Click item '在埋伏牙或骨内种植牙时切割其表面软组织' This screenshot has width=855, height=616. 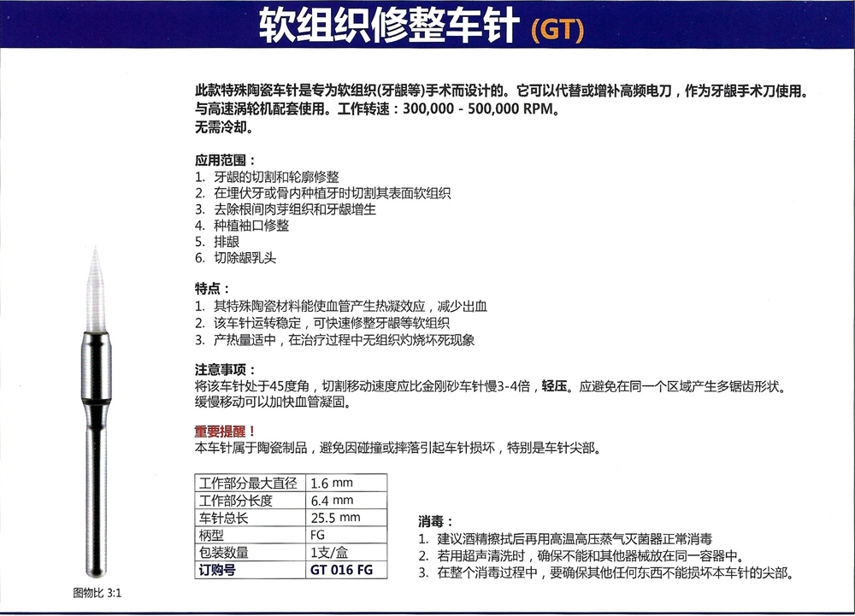pyautogui.click(x=332, y=193)
